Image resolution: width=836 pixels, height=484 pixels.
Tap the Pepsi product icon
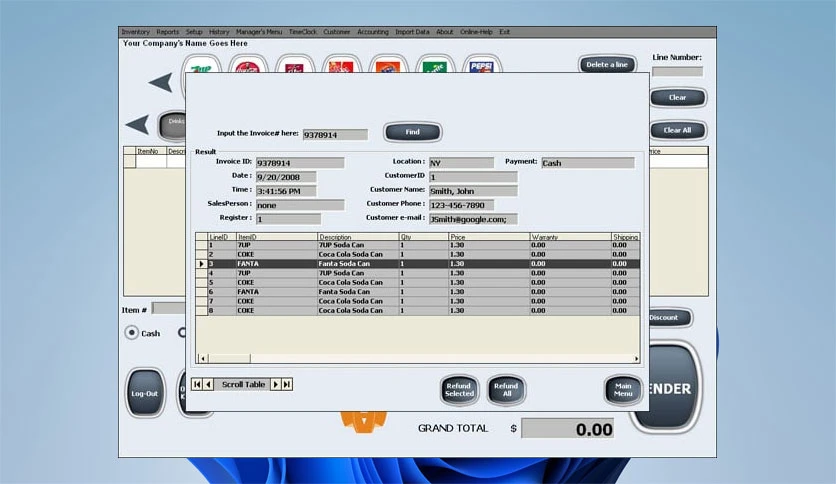pyautogui.click(x=482, y=63)
